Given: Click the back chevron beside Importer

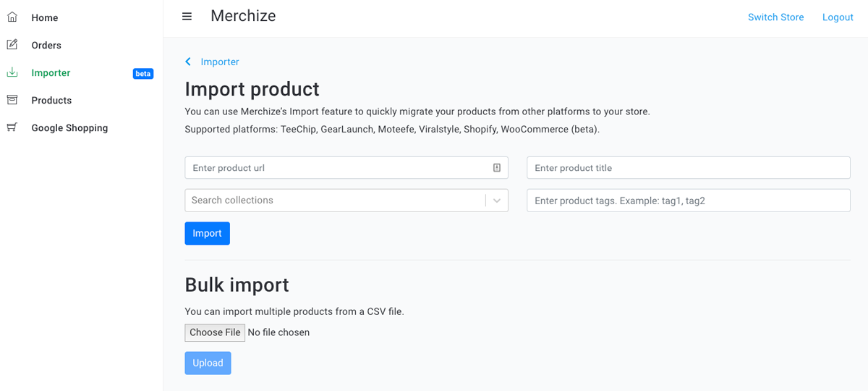Looking at the screenshot, I should click(x=188, y=62).
